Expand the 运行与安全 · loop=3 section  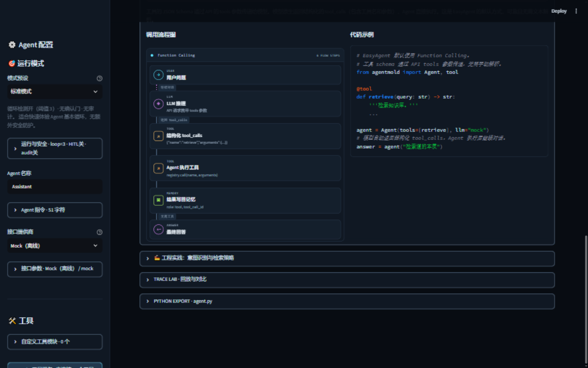coord(55,148)
